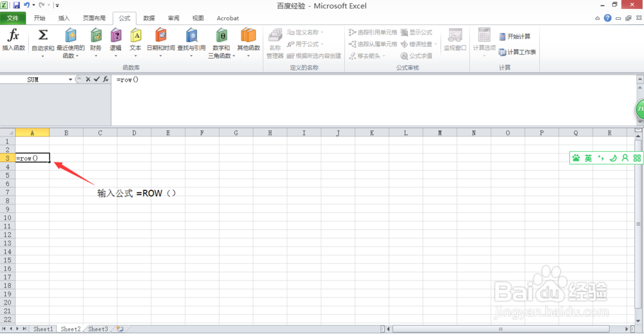Expand the Undo history dropdown arrow
Screen dimensions: 644x334
(x=33, y=5)
